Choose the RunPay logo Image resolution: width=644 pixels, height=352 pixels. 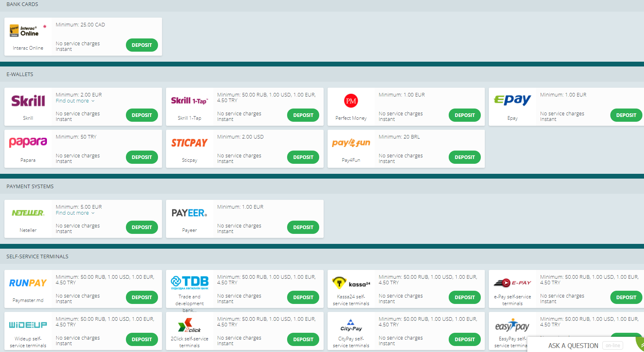click(28, 283)
